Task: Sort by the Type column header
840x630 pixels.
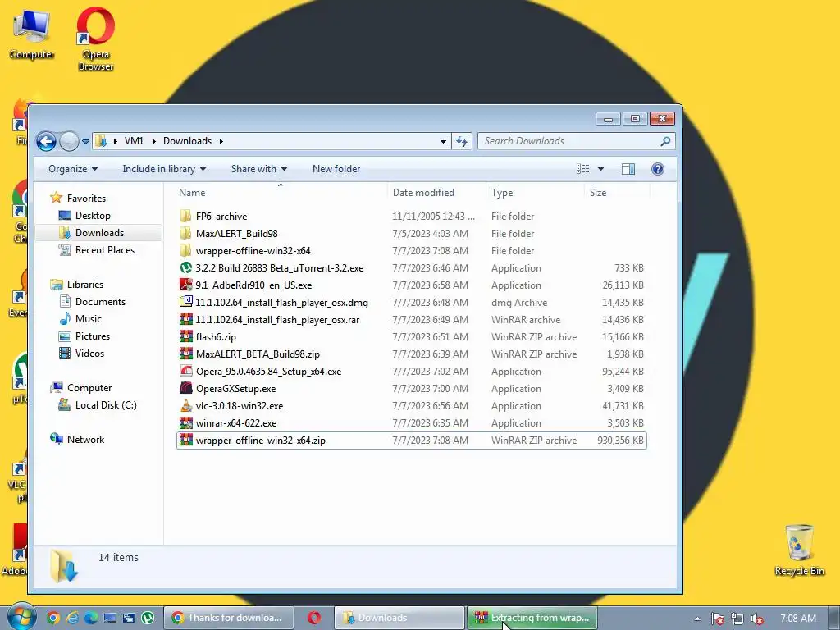Action: point(535,193)
